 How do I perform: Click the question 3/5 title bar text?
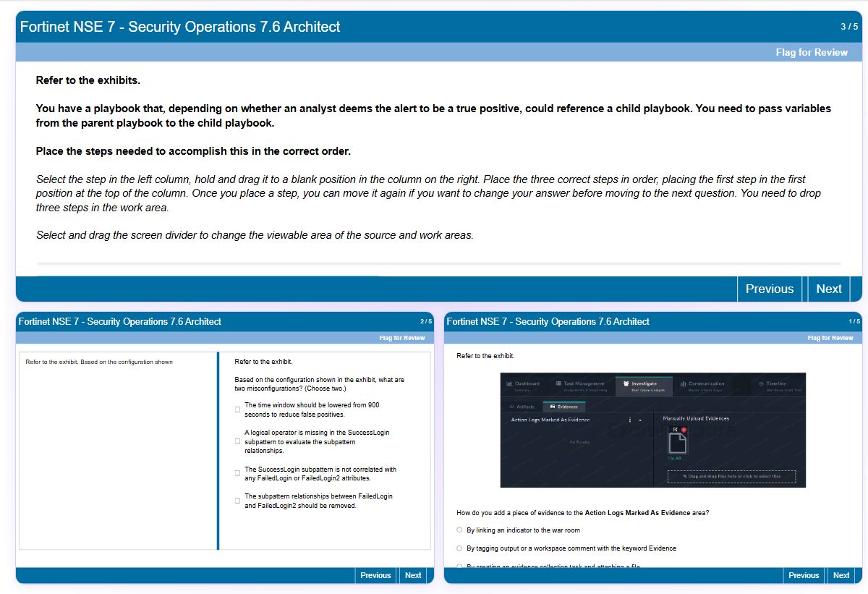tap(180, 27)
